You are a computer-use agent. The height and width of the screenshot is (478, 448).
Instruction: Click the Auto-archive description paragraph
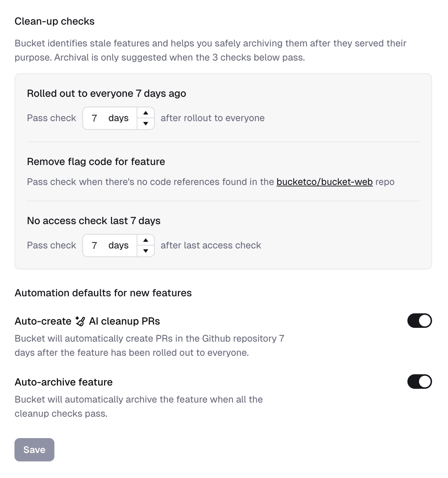click(138, 407)
